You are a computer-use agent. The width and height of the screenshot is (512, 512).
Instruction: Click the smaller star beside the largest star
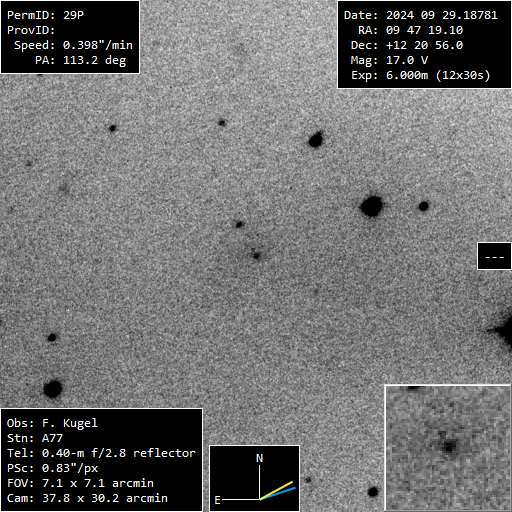point(423,206)
